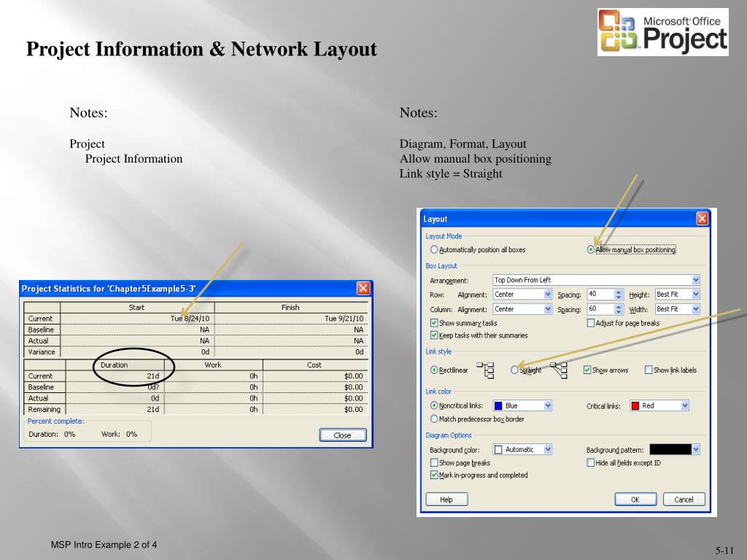The image size is (747, 560).
Task: Click the Rectilinear link style diagram icon
Action: coord(485,370)
